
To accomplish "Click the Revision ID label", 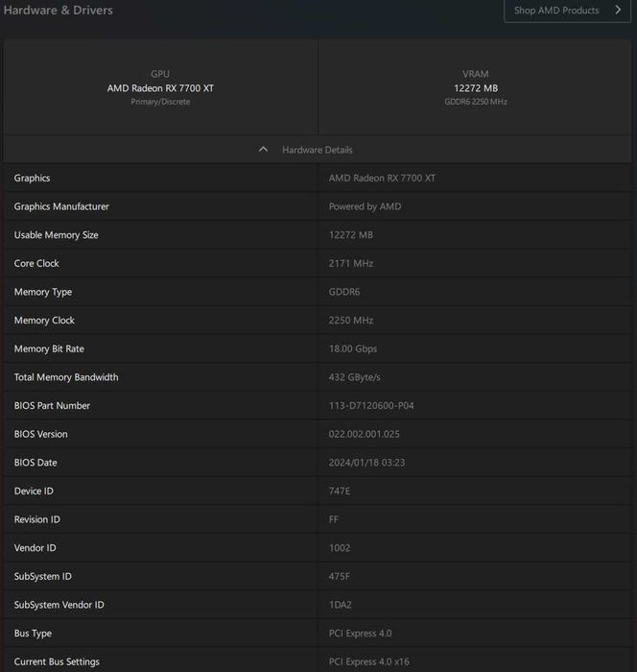I will pos(37,519).
